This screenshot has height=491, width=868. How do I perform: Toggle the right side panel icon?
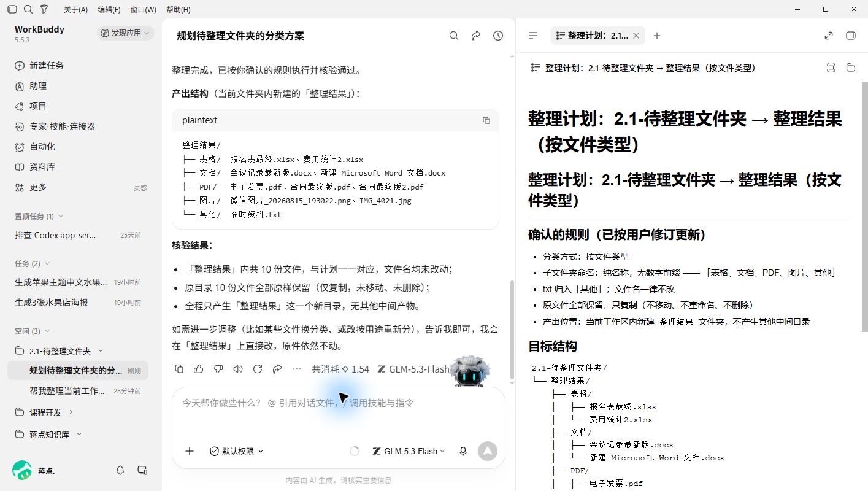pos(851,36)
